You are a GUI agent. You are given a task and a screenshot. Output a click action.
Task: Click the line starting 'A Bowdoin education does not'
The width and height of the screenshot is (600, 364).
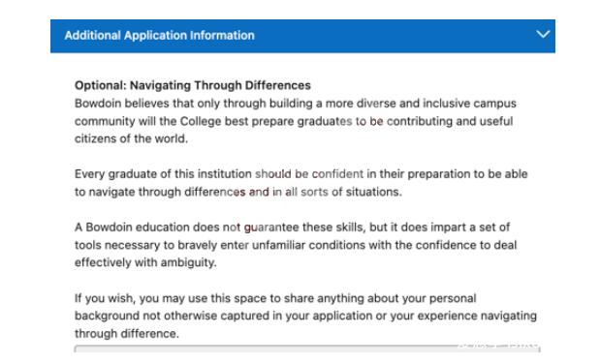pos(293,227)
